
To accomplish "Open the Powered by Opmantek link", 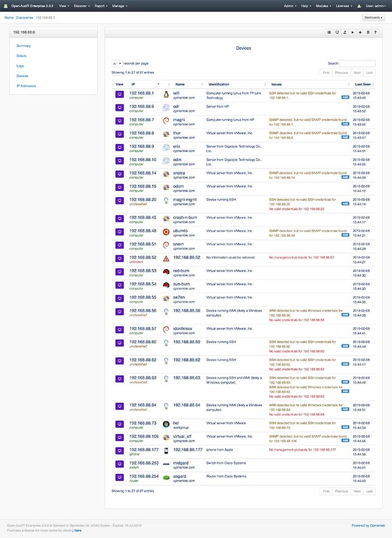I will [x=368, y=526].
